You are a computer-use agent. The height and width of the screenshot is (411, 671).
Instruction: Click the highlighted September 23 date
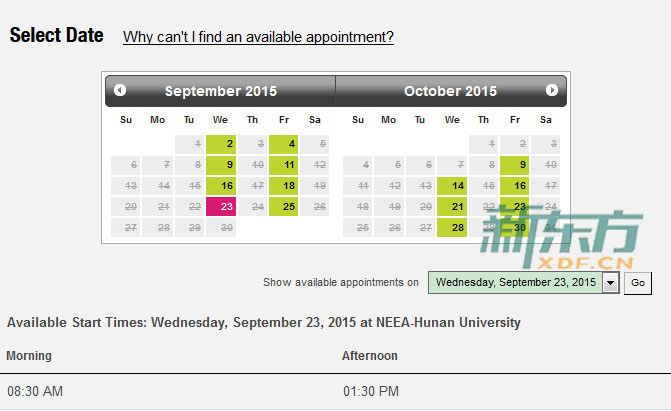221,207
